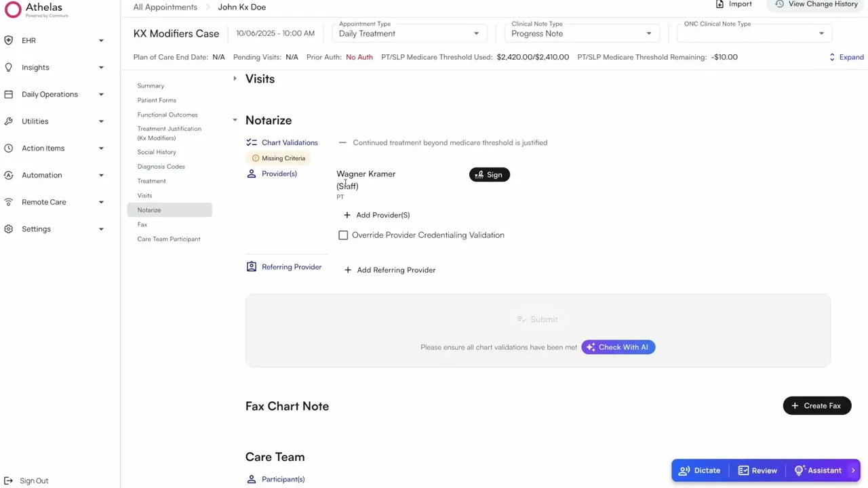Click the Check With AI button

click(x=618, y=347)
